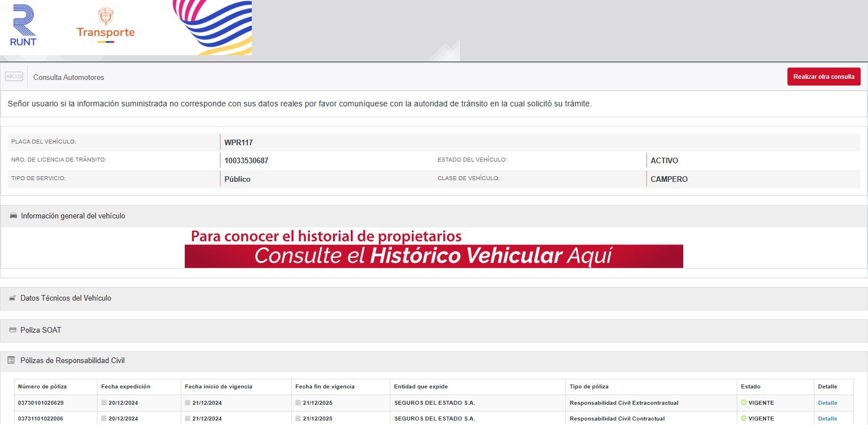The image size is (868, 425).
Task: Click the list icon beside Pólizas de Responsabilidad
Action: pos(12,361)
